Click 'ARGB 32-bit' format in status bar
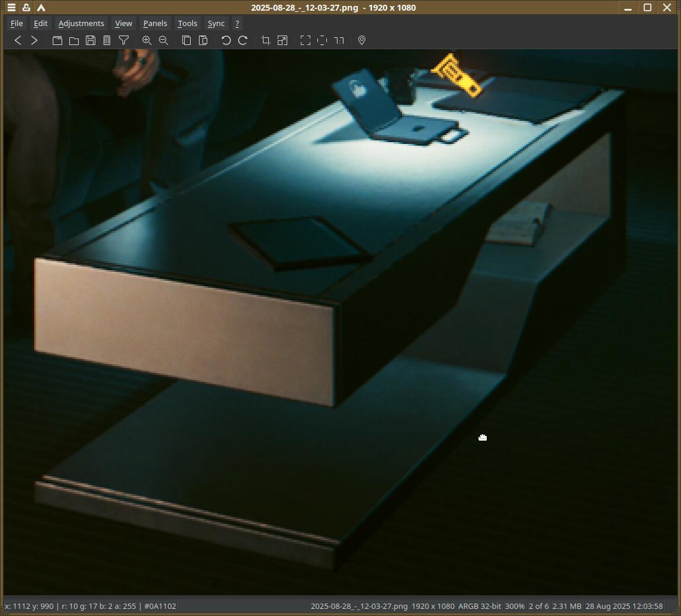 (480, 606)
